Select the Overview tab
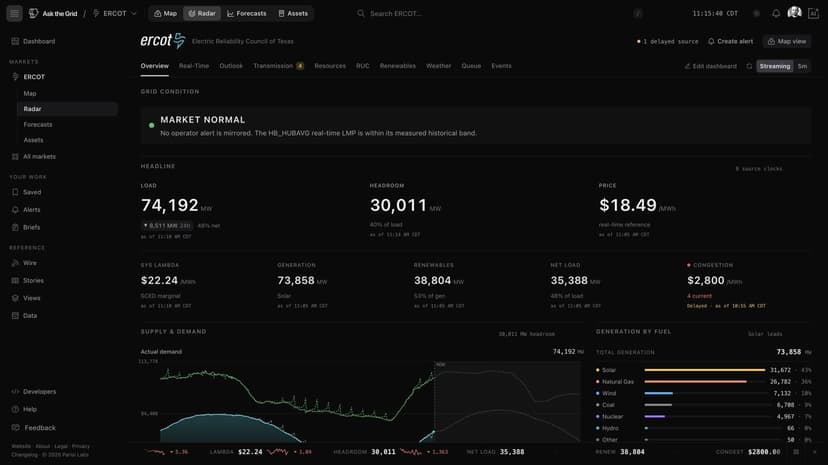828x465 pixels. click(155, 66)
